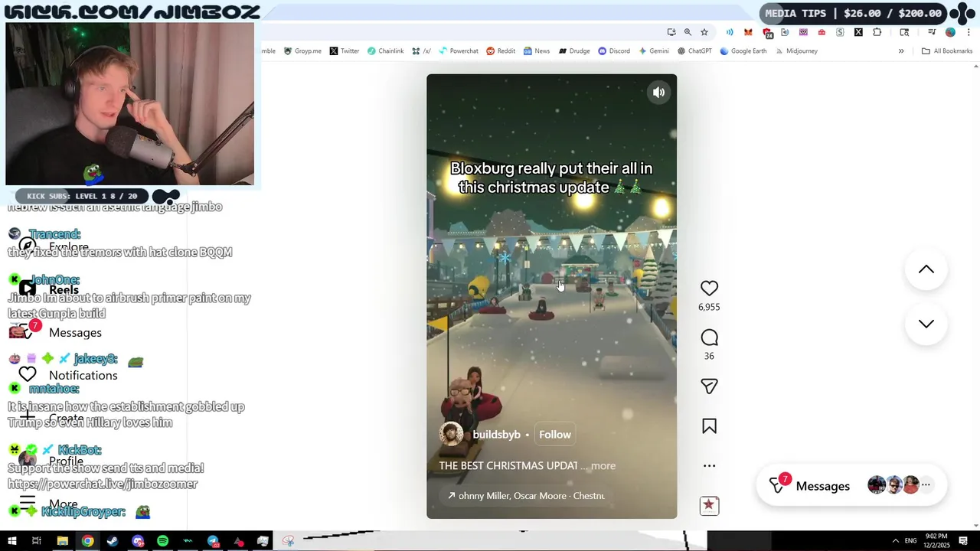This screenshot has width=980, height=551.
Task: Open the X extension icon in toolbar
Action: (858, 32)
